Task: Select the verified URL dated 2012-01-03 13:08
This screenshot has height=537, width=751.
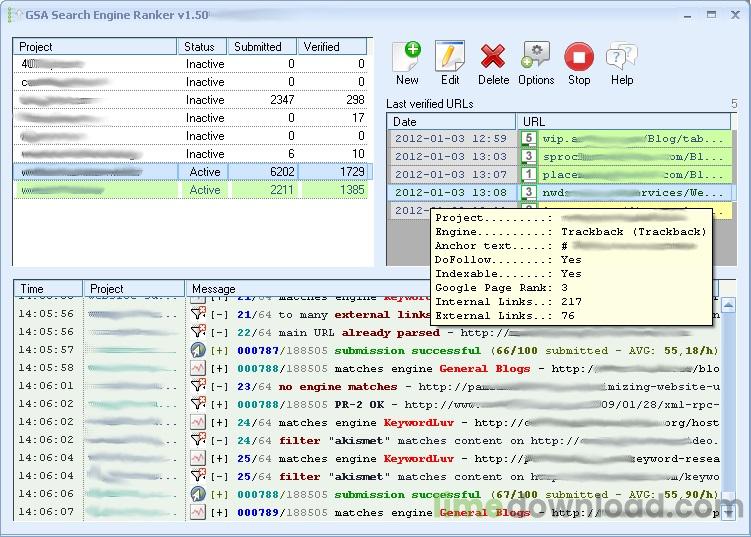Action: tap(559, 192)
